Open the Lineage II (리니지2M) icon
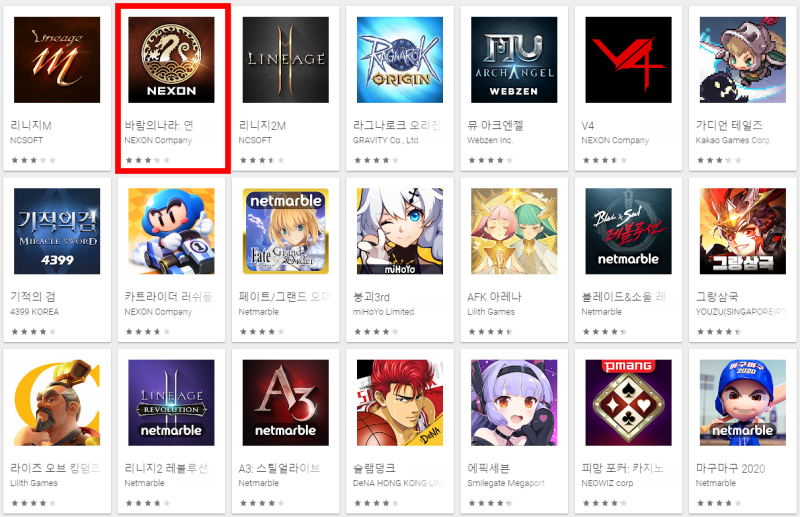The image size is (800, 517). click(286, 60)
